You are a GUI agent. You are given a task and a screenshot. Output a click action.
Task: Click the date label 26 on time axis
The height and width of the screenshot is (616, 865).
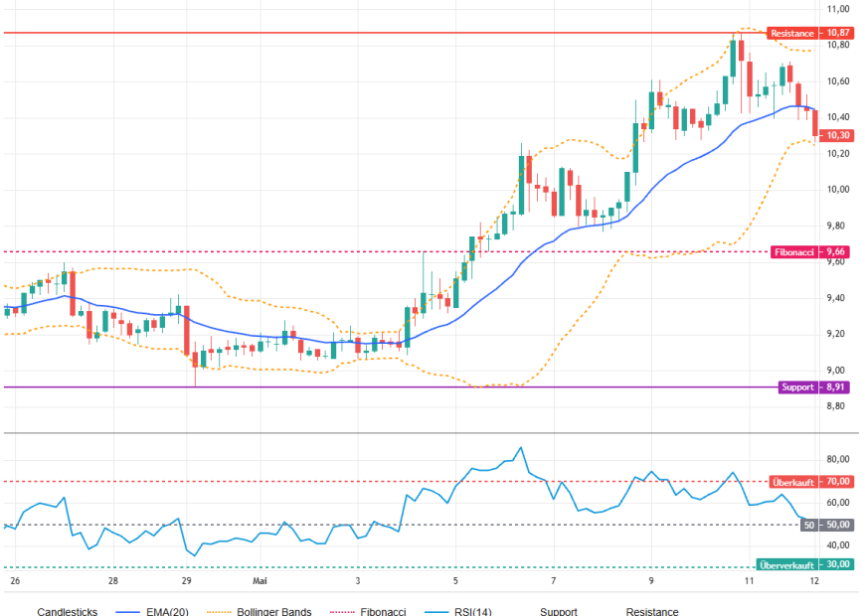15,580
